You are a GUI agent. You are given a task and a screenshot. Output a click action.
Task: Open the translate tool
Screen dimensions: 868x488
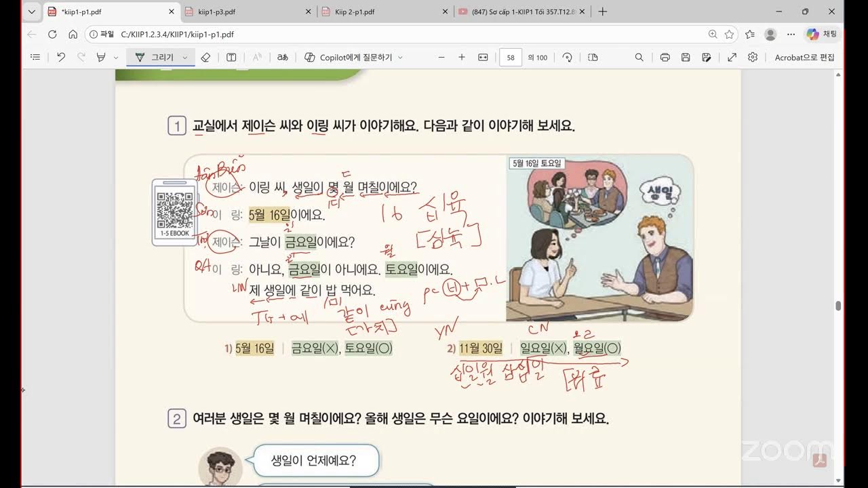[283, 58]
